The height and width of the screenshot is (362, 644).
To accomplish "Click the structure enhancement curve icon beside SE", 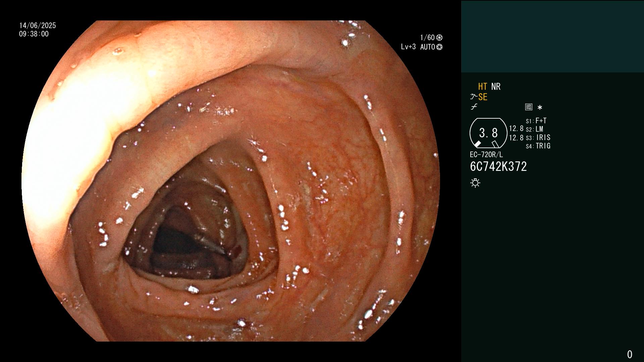I will 474,97.
